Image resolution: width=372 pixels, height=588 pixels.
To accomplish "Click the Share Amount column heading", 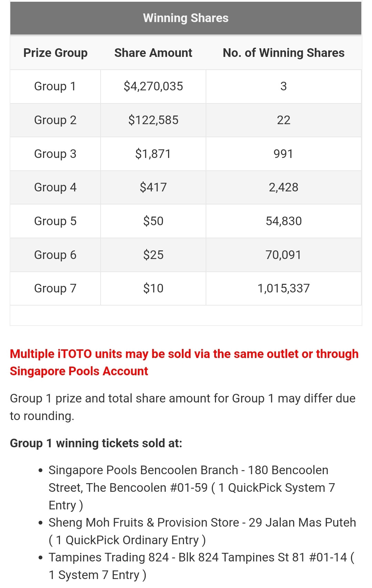I will click(x=153, y=53).
